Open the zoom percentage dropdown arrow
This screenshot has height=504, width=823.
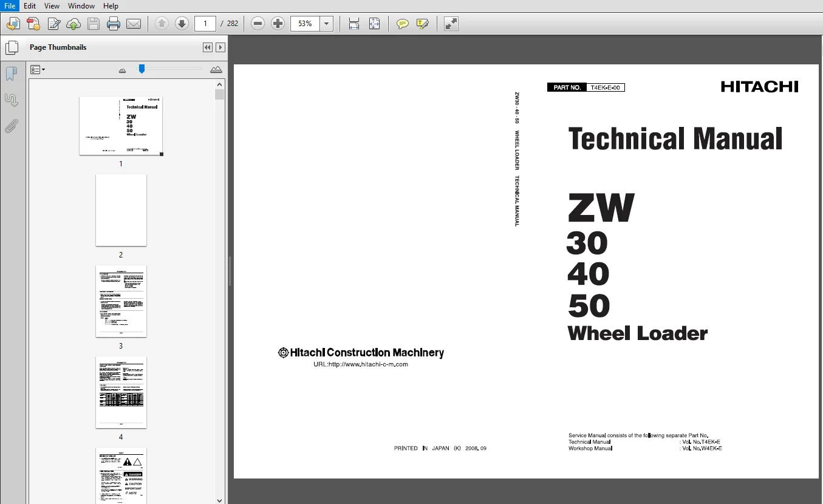[327, 24]
